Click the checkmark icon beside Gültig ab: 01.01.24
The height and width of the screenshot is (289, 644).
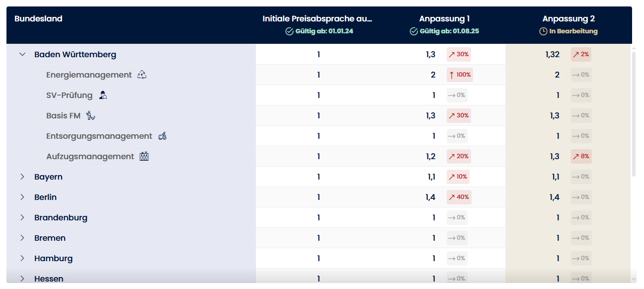289,31
